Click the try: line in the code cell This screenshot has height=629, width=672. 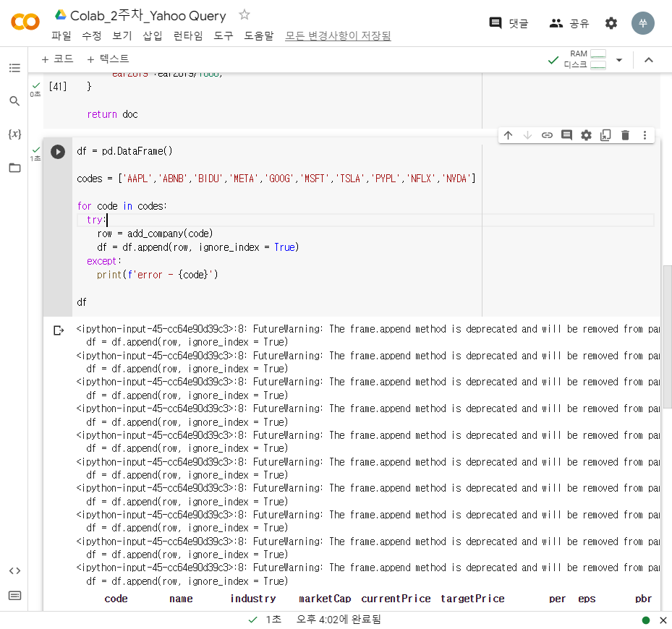coord(365,220)
